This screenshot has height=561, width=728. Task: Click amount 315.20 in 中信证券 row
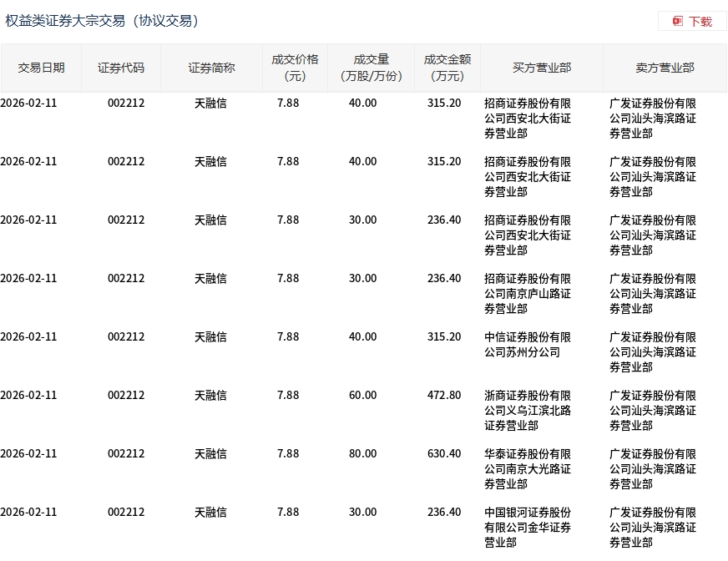click(444, 336)
